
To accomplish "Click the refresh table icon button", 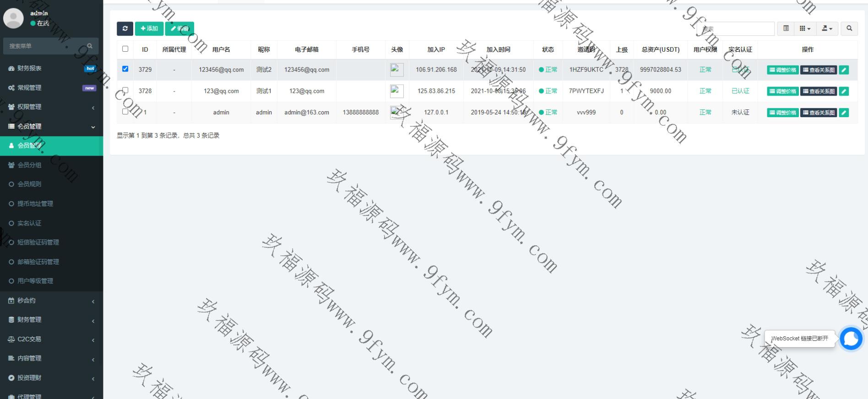I will click(125, 29).
